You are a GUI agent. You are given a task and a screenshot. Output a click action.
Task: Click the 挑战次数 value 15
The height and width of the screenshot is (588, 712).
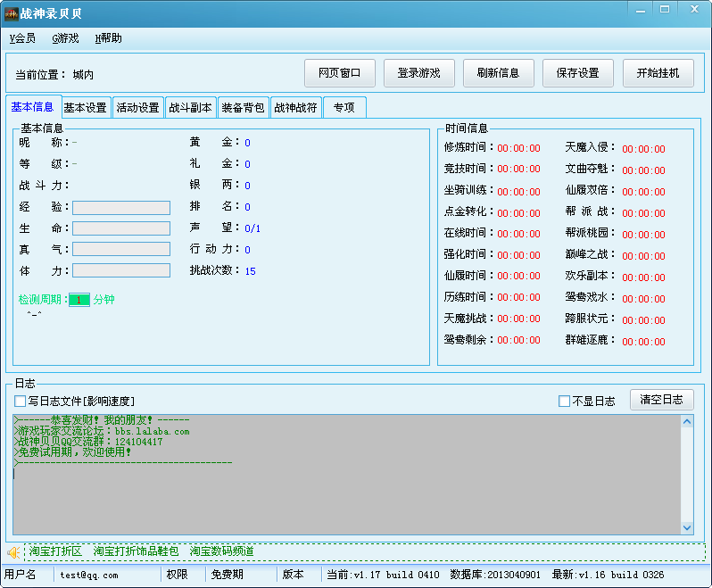click(x=250, y=271)
